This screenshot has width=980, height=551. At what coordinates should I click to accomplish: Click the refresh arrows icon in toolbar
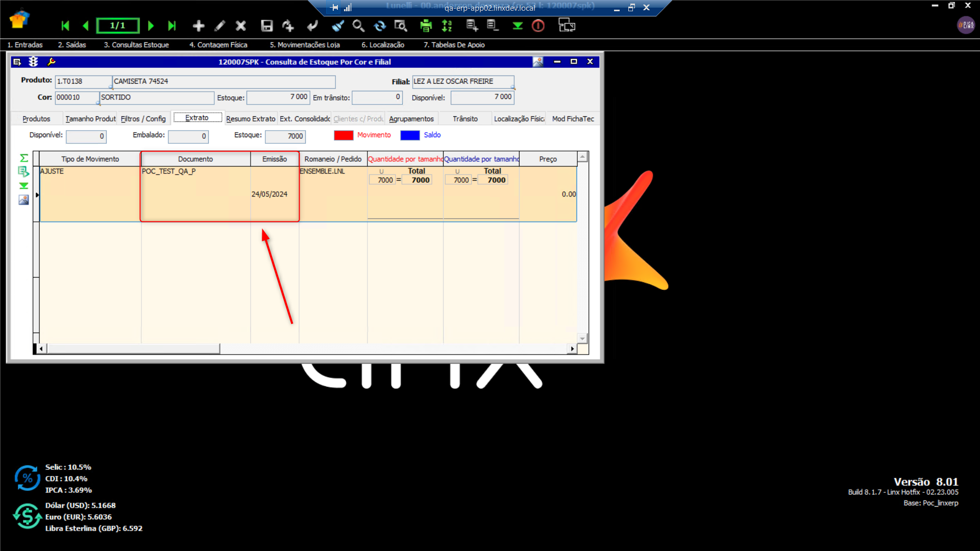tap(380, 26)
